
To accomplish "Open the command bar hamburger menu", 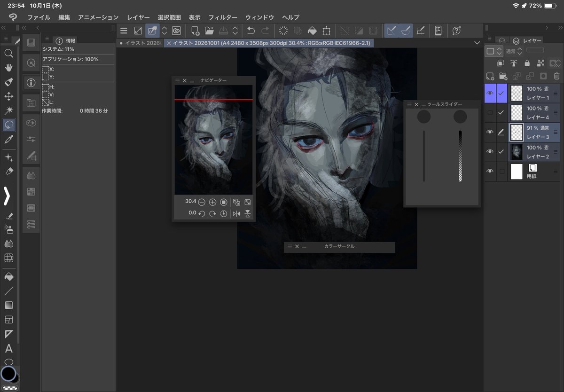I will 124,31.
